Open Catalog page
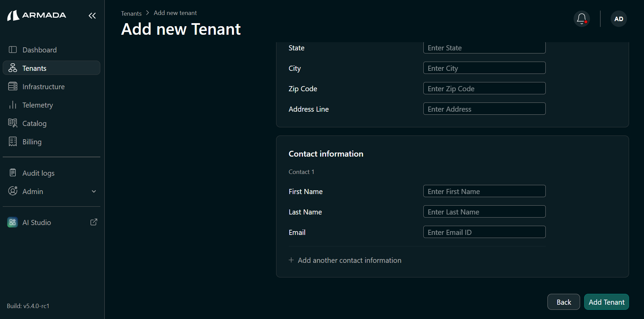Screen dimensions: 644x319 point(51,123)
